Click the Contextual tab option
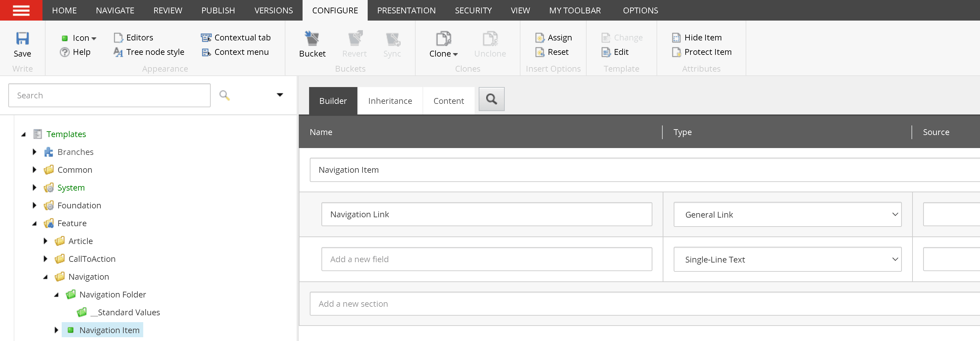 coord(206,37)
